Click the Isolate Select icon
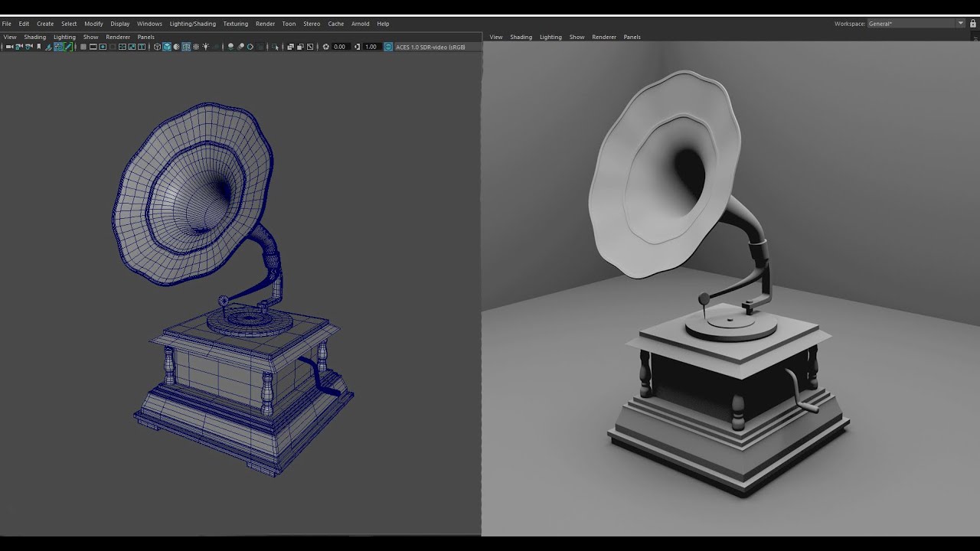Viewport: 980px width, 551px height. 276,47
